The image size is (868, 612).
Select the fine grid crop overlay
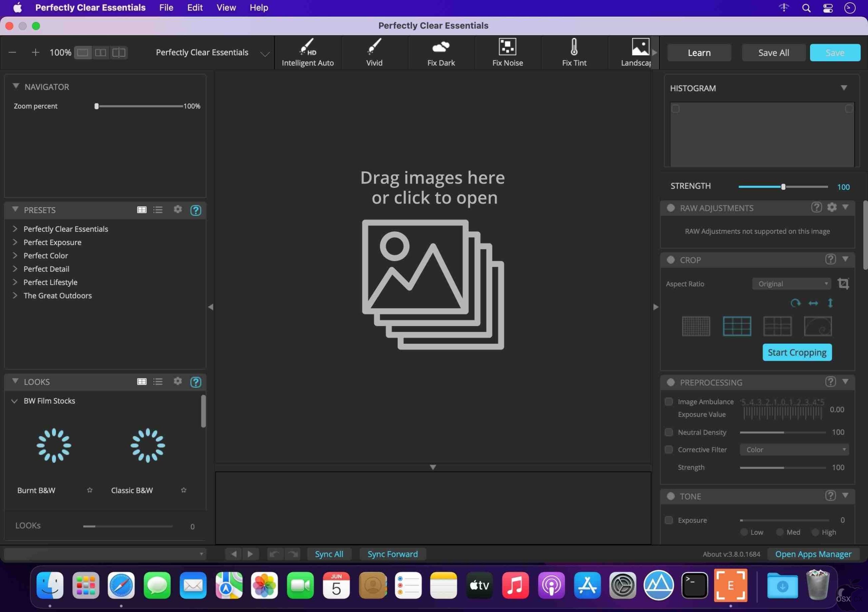[x=696, y=326]
